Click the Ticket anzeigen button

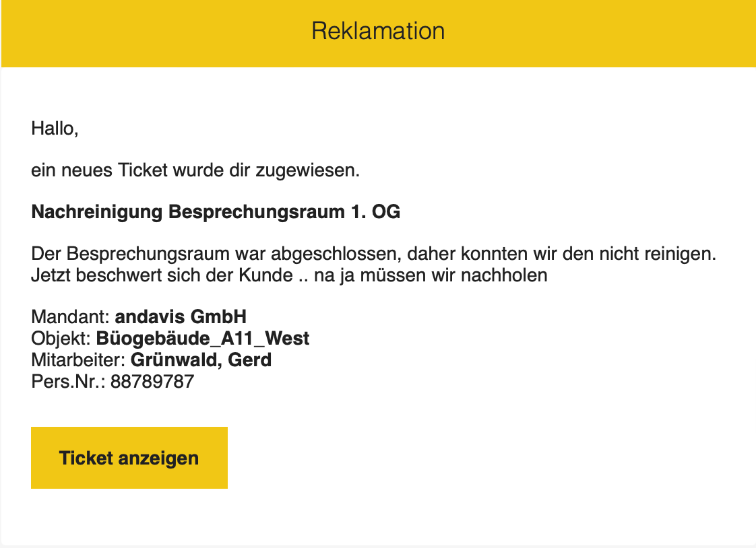point(129,458)
